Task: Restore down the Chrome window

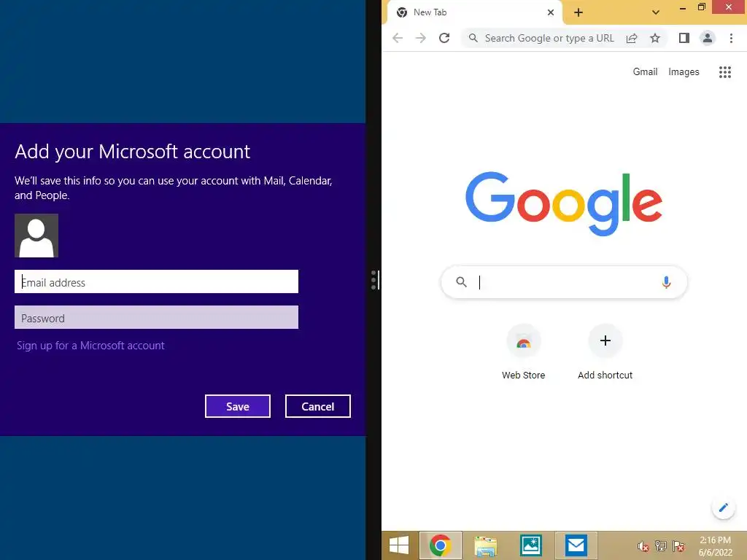Action: pos(701,7)
